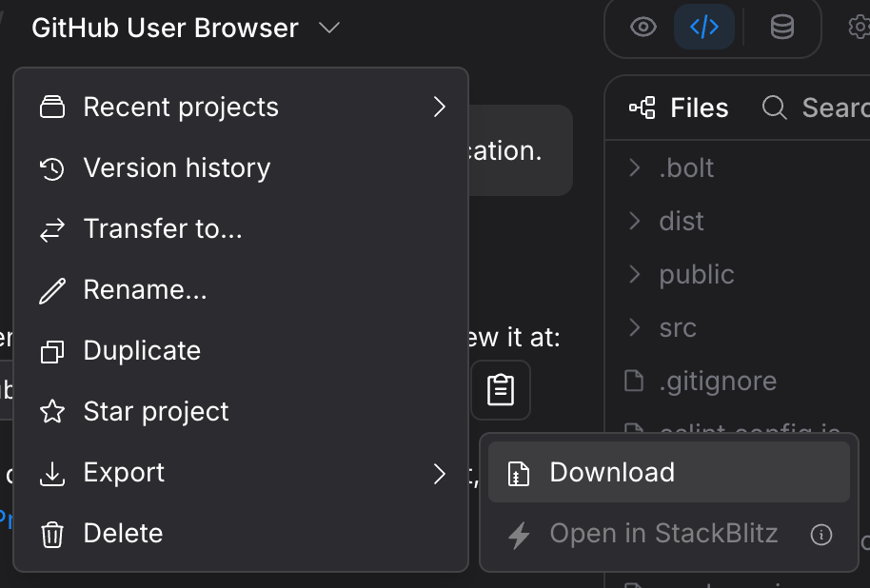This screenshot has width=870, height=588.
Task: Expand the Export submenu arrow
Action: pos(440,473)
